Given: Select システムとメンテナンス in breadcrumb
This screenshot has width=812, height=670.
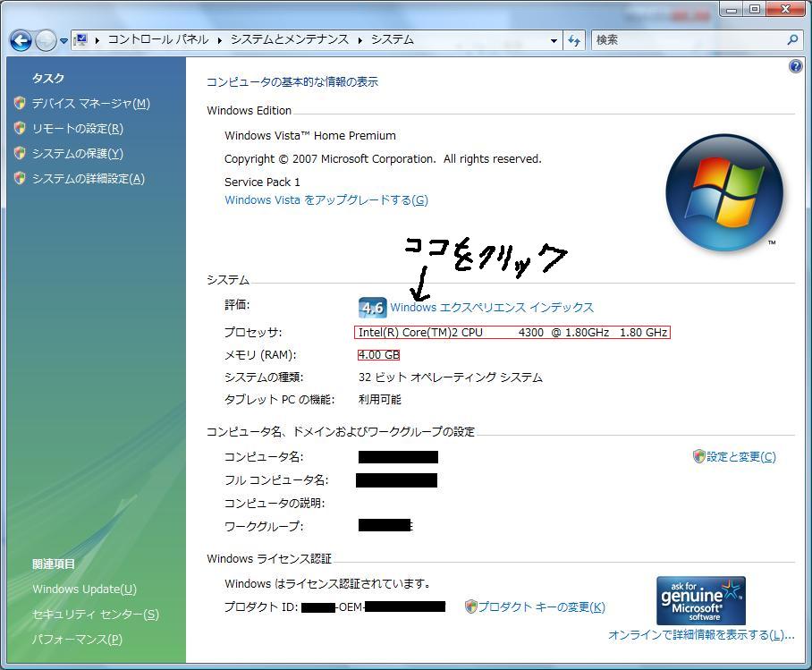Looking at the screenshot, I should tap(290, 39).
